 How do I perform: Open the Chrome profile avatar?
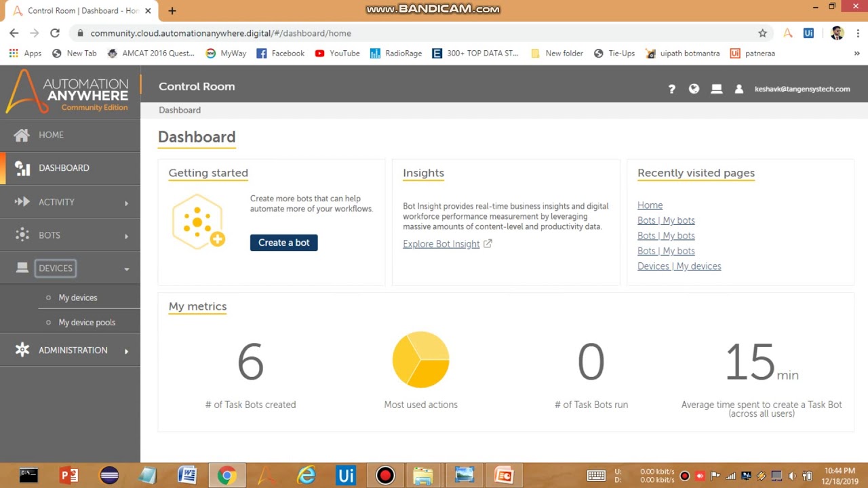coord(837,33)
